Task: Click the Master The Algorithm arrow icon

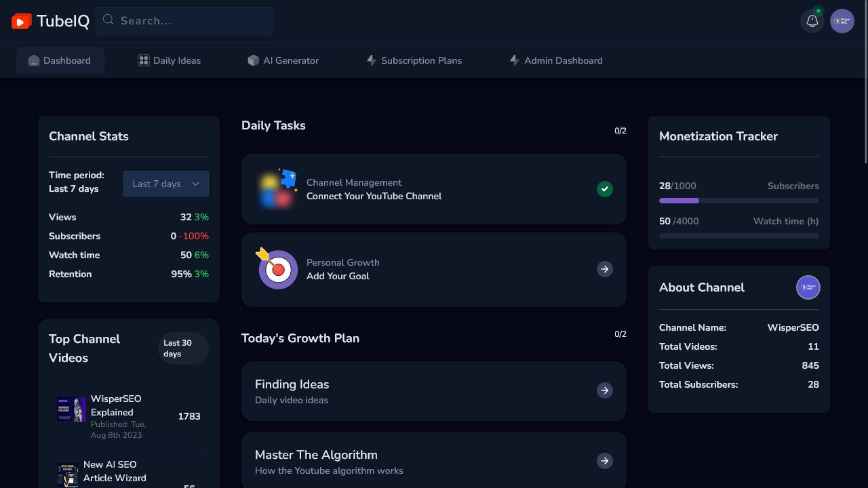Action: click(604, 461)
